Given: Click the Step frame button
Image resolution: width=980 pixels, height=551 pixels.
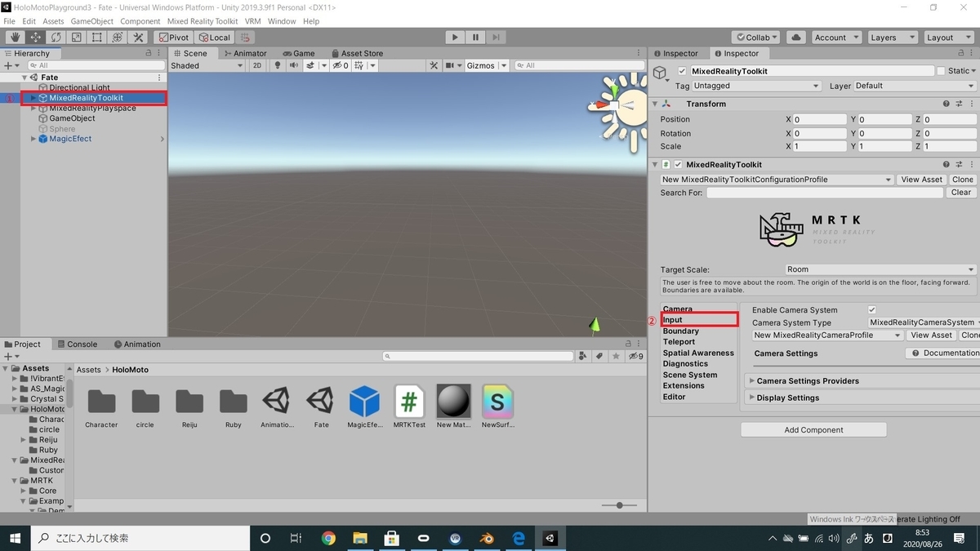Looking at the screenshot, I should (x=496, y=38).
